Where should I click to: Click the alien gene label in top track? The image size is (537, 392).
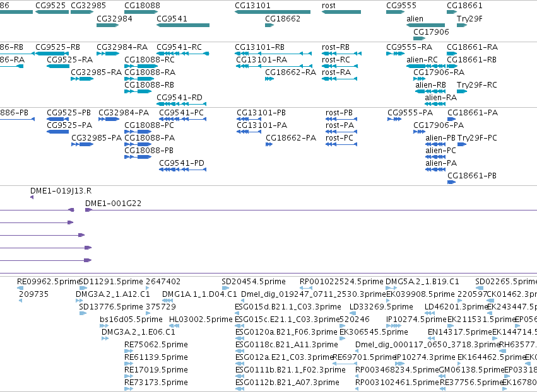[415, 19]
